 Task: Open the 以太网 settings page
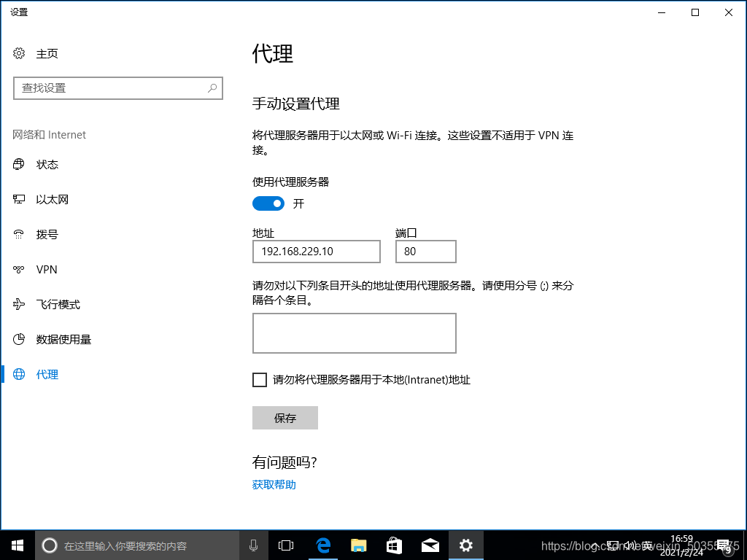coord(53,200)
